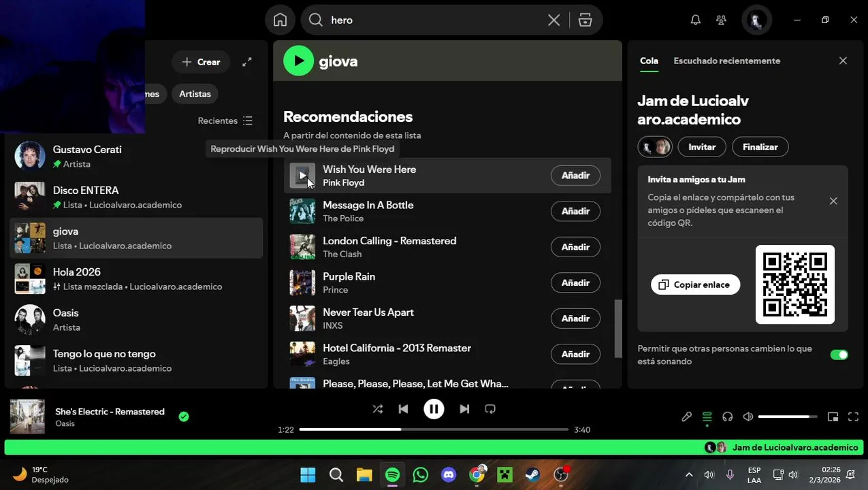The width and height of the screenshot is (868, 490).
Task: Click The Police artist link
Action: [x=343, y=218]
